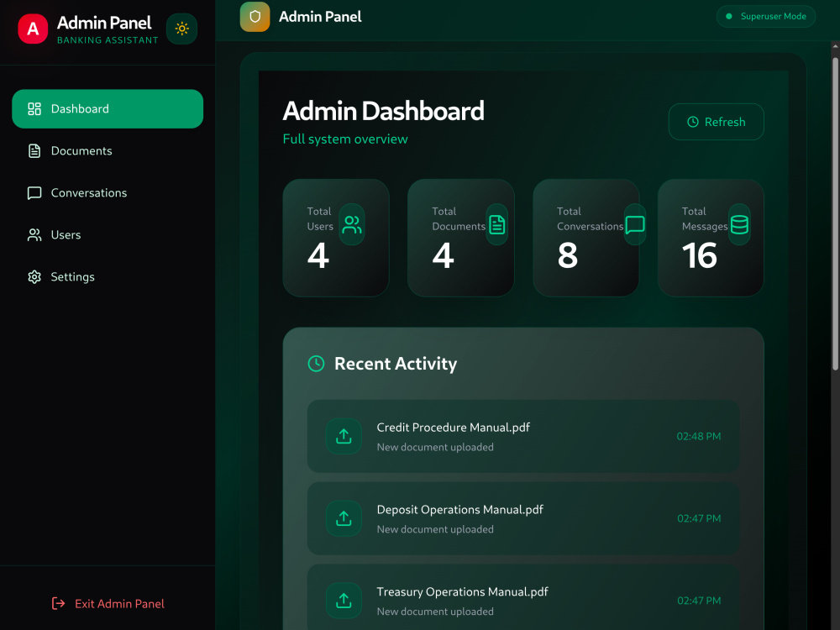Click the database icon in the Total Messages card
Viewport: 840px width, 630px height.
[739, 224]
